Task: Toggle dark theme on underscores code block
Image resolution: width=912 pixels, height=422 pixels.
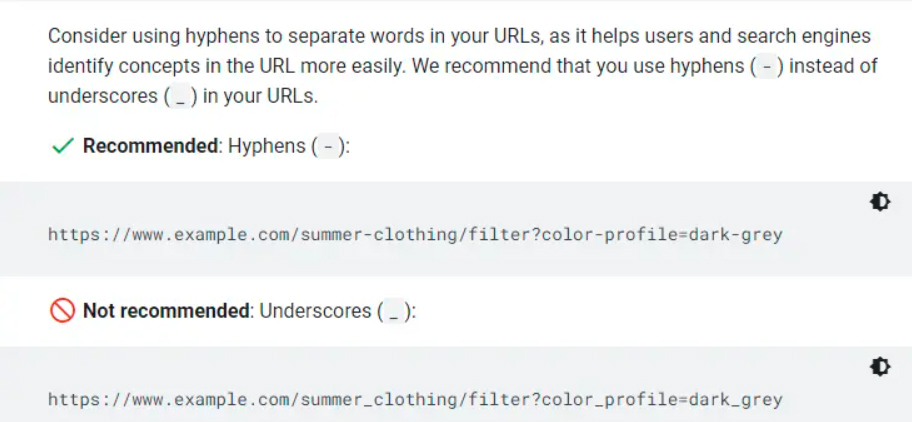Action: tap(880, 367)
